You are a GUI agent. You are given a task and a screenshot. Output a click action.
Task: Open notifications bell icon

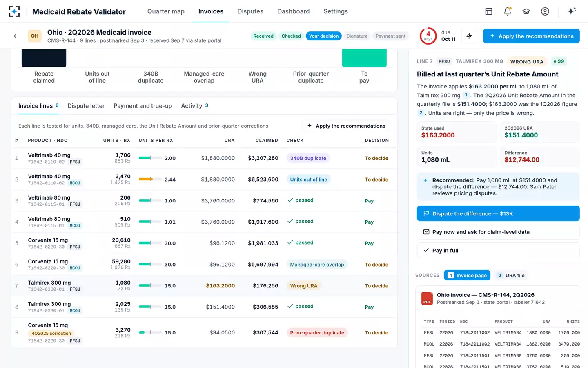[508, 11]
